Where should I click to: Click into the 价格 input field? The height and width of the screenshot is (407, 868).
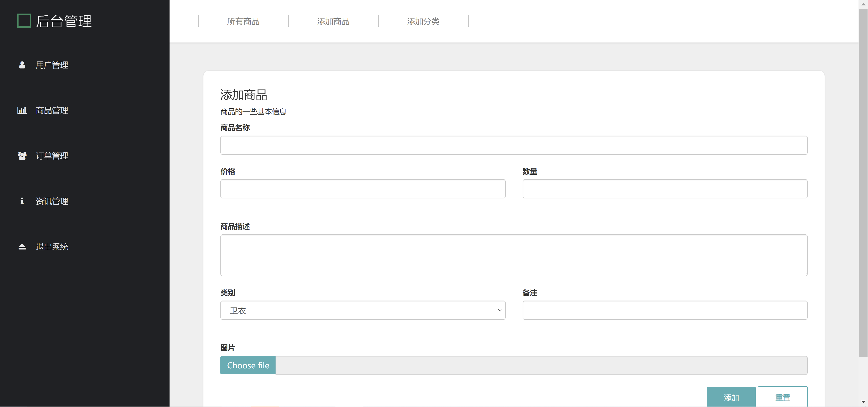click(x=363, y=189)
